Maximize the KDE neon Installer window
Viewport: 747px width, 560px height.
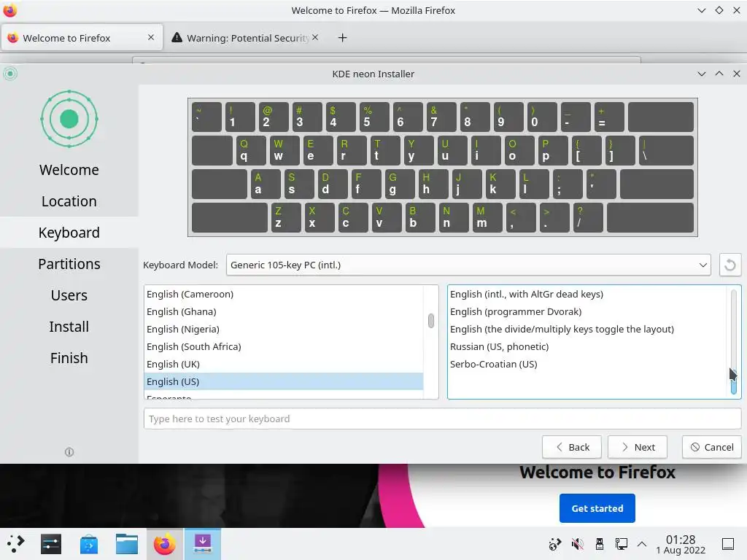point(719,74)
